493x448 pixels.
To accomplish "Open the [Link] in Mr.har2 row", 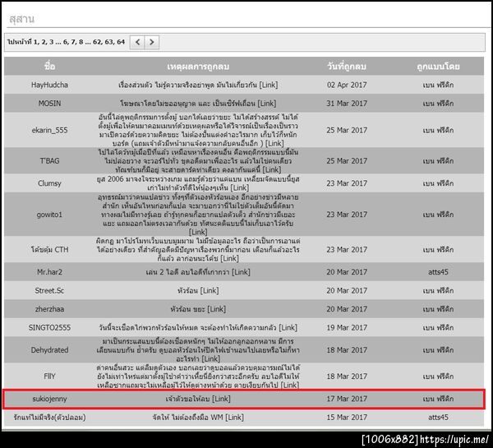I will coord(241,272).
